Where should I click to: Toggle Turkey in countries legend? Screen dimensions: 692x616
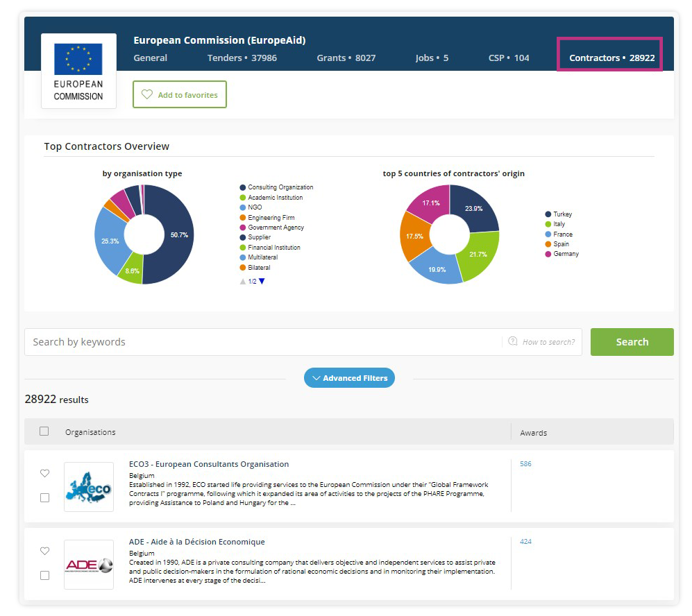[x=559, y=214]
